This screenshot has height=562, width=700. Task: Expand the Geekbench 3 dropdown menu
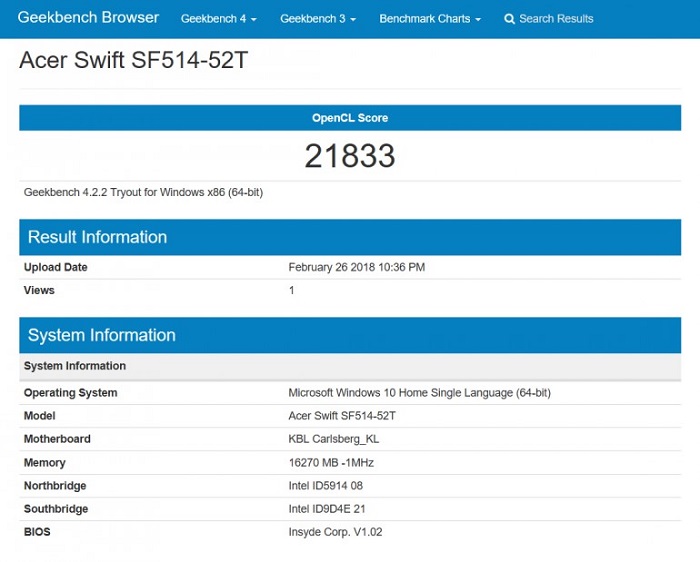pos(317,19)
